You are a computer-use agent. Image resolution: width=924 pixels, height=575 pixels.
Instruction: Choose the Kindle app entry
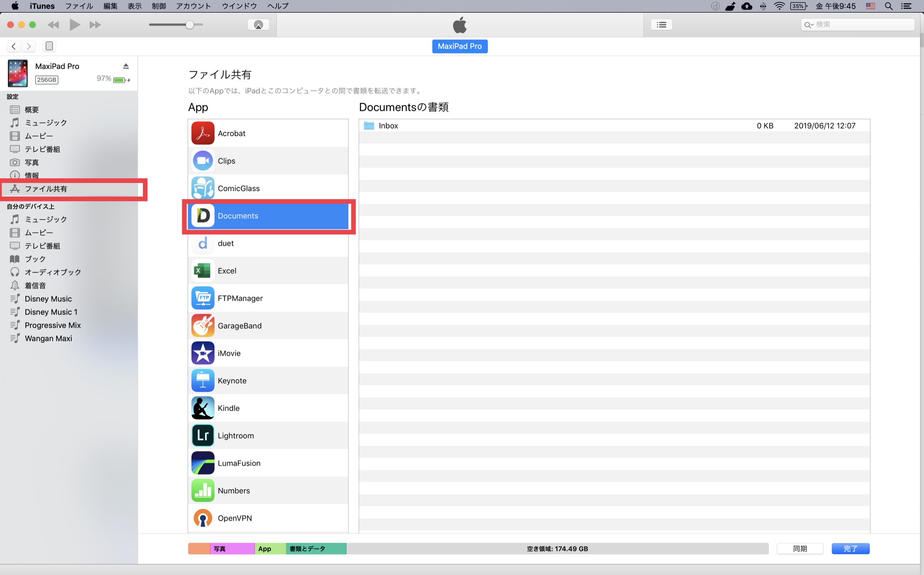(228, 408)
